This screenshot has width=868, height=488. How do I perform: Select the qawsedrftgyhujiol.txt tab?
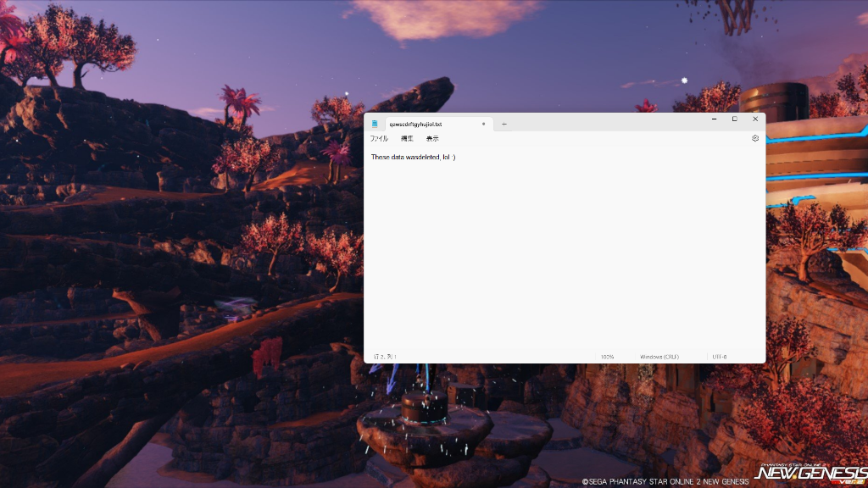click(x=438, y=124)
